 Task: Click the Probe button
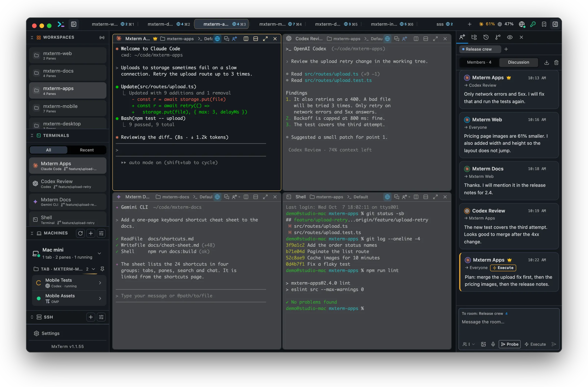(x=509, y=344)
